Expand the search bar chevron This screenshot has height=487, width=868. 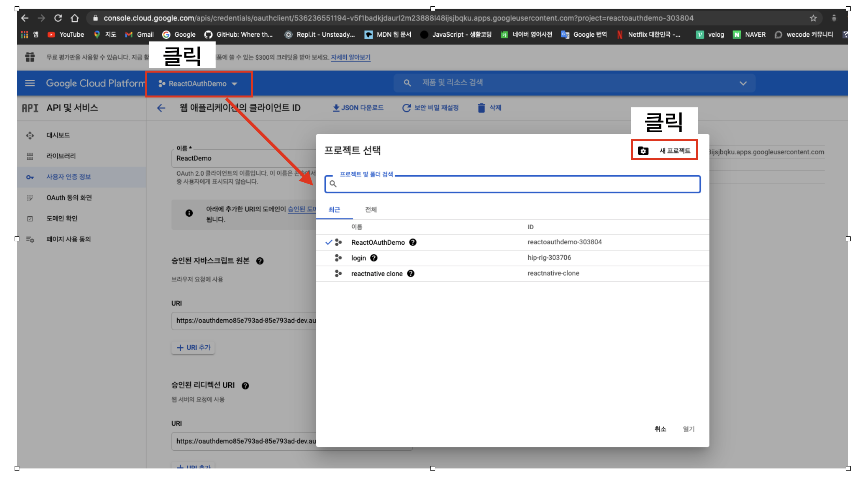coord(743,83)
